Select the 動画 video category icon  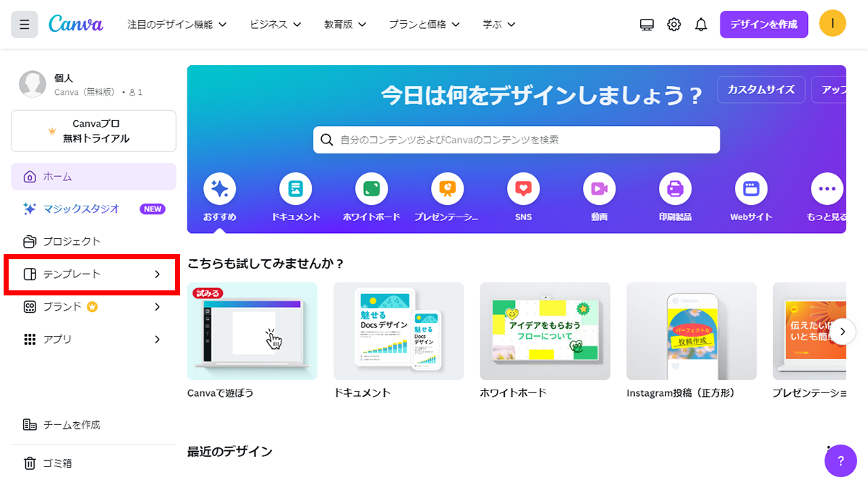click(599, 190)
